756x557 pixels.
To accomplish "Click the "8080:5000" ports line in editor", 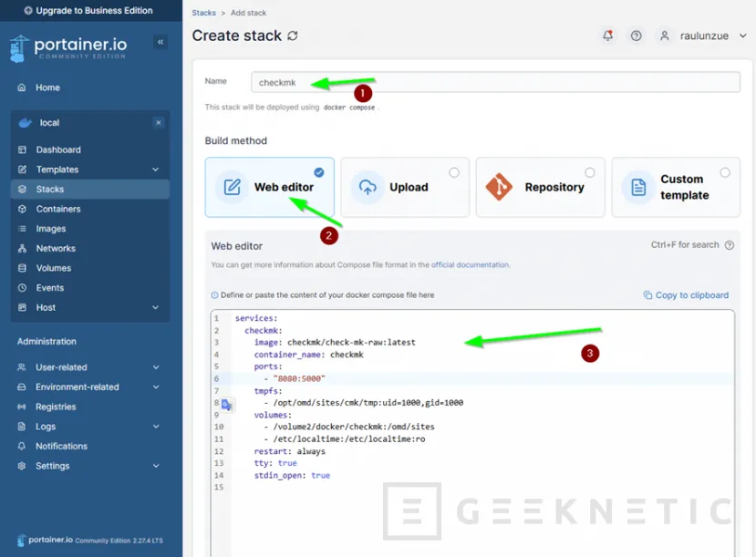I will tap(295, 378).
